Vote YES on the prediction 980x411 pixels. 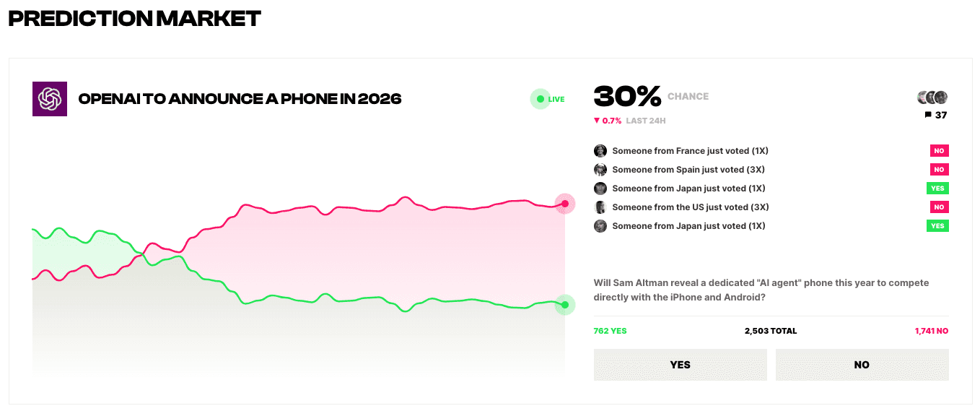click(681, 365)
